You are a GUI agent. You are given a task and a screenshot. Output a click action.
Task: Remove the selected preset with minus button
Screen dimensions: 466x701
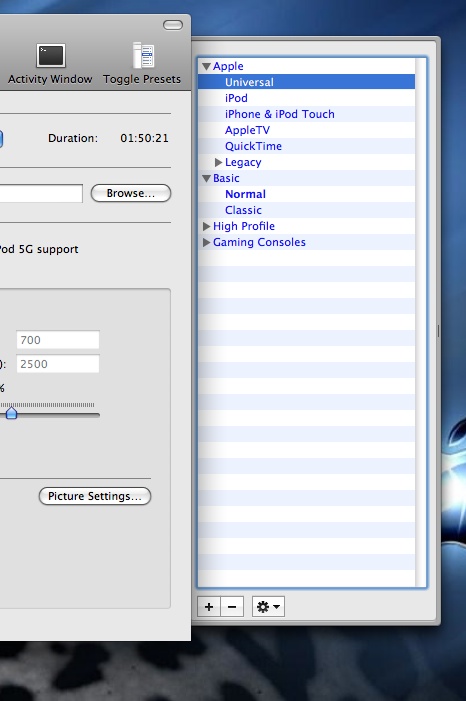[232, 607]
